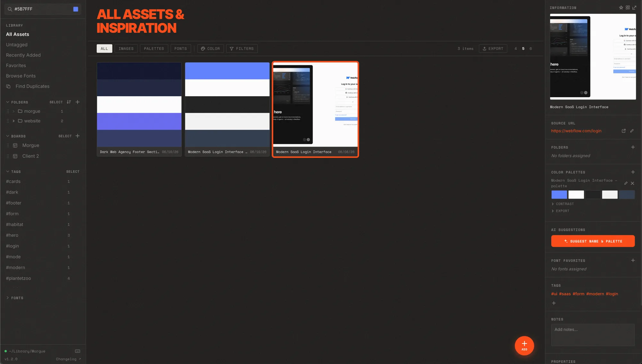Open source URL in external browser icon
The height and width of the screenshot is (364, 642).
tap(624, 131)
